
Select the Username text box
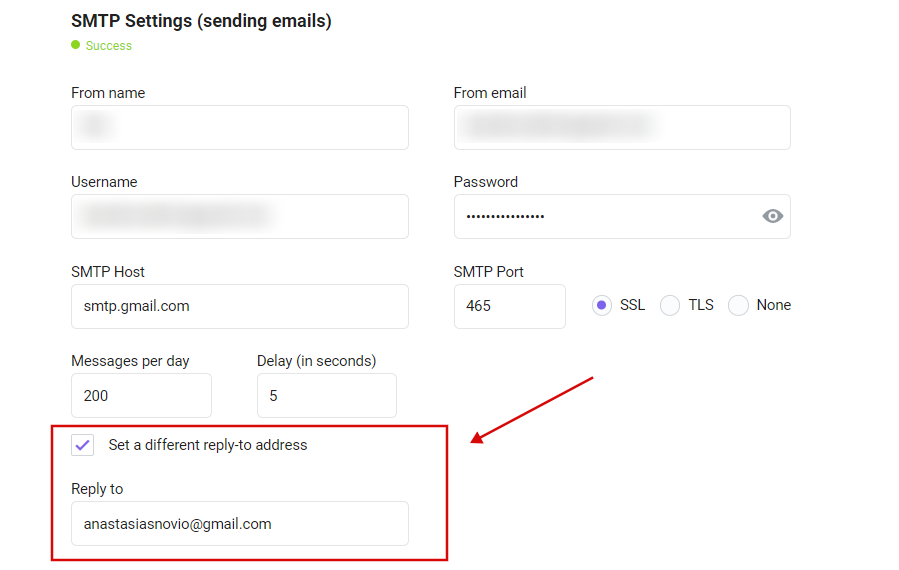pos(240,217)
